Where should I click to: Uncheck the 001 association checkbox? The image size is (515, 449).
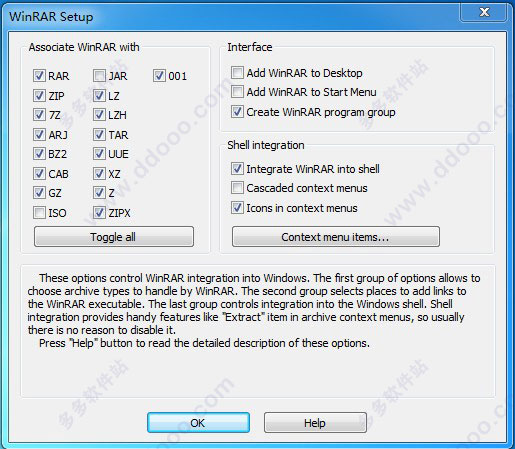coord(159,76)
